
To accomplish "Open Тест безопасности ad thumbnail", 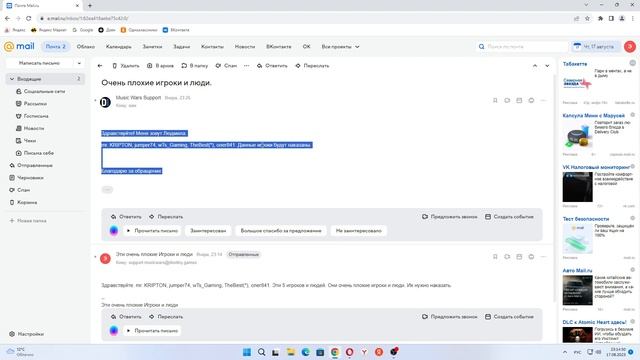I will click(577, 239).
